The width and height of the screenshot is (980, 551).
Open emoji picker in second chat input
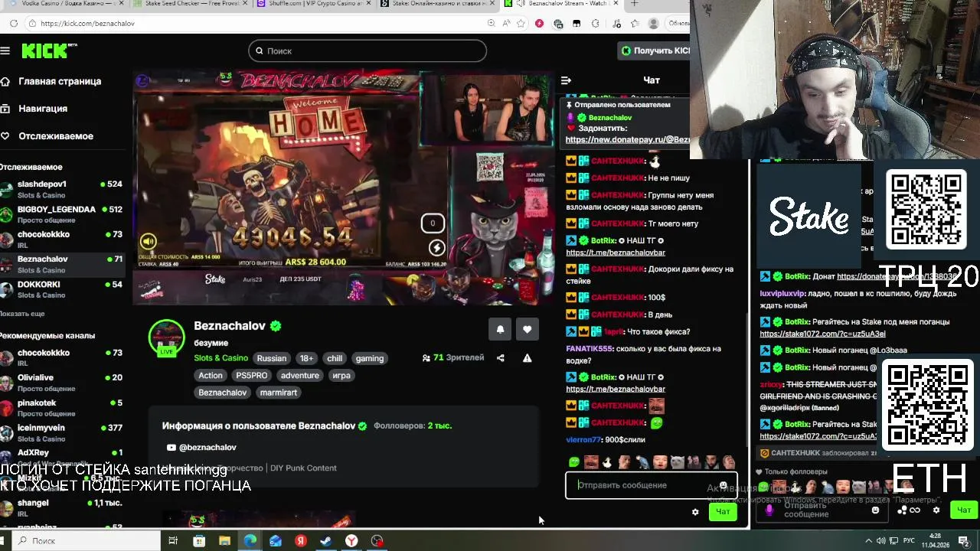click(875, 510)
